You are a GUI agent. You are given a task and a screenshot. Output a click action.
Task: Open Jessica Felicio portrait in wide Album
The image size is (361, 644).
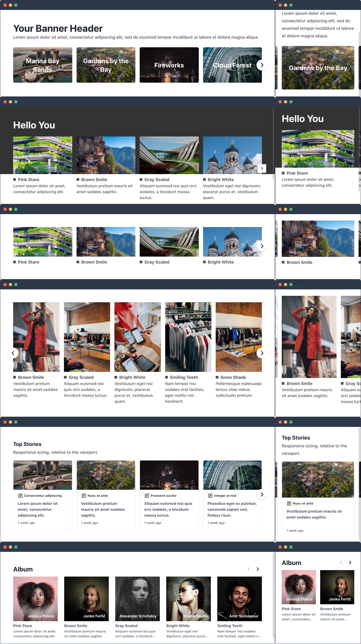35,599
